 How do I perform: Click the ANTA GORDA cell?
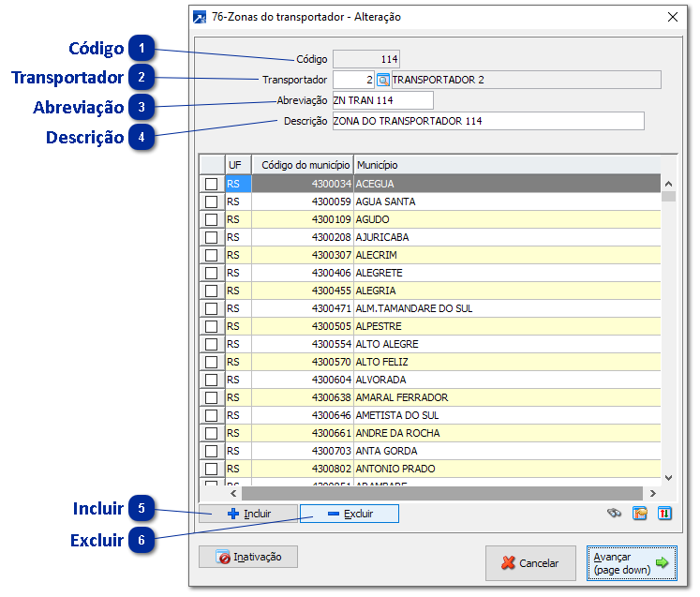pyautogui.click(x=507, y=451)
